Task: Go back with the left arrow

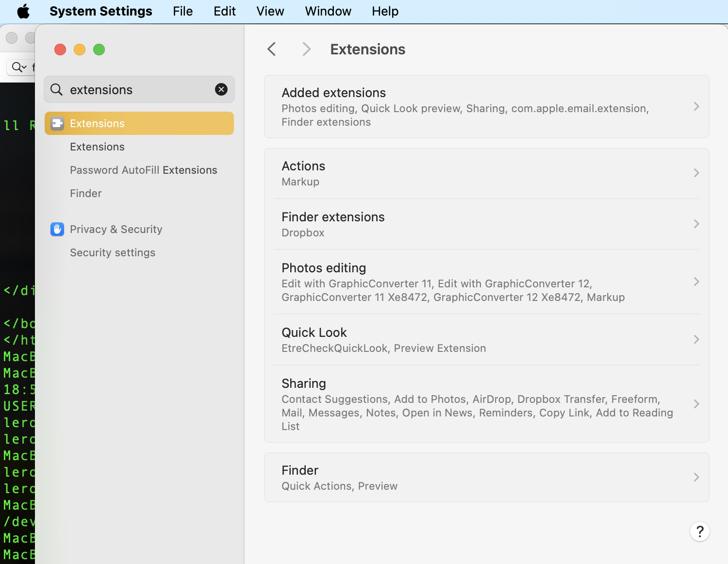Action: (272, 49)
